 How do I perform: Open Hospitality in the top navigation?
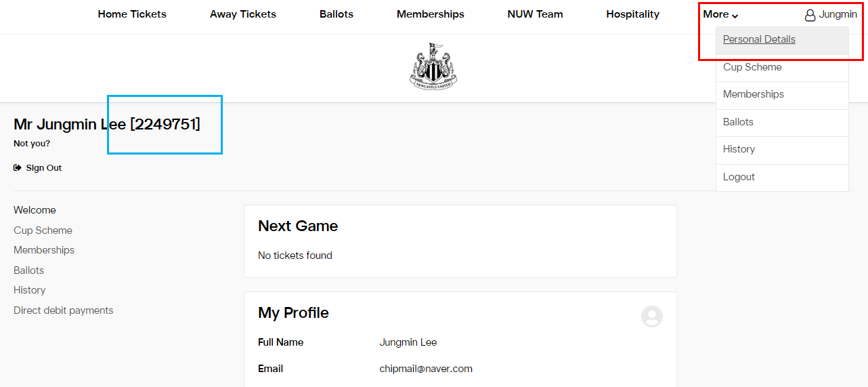[x=632, y=14]
